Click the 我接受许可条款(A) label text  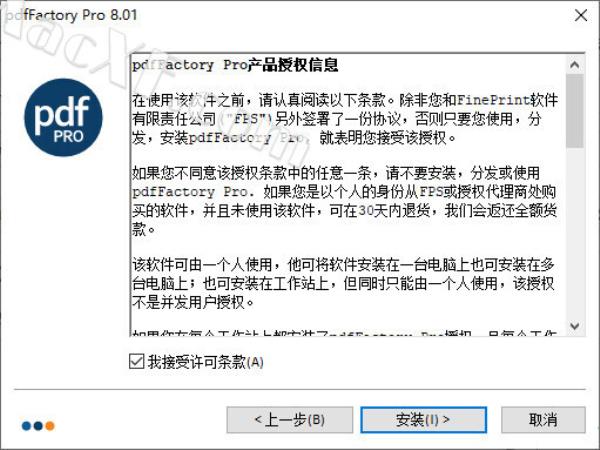point(205,362)
